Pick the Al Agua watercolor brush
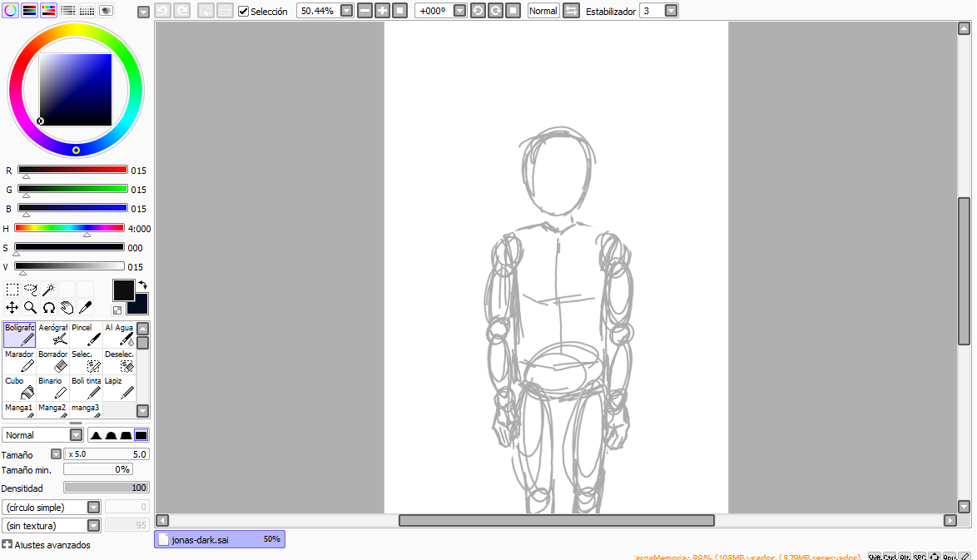Image resolution: width=977 pixels, height=560 pixels. 119,335
